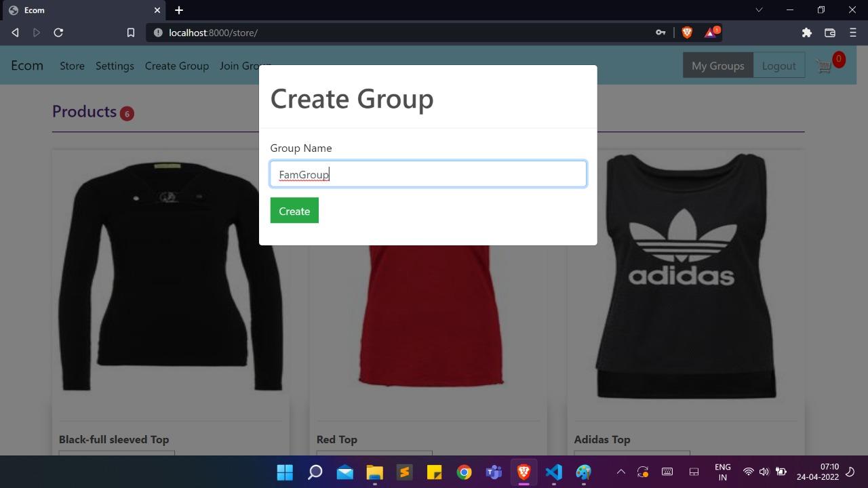
Task: Click the address bar URL
Action: pos(213,33)
